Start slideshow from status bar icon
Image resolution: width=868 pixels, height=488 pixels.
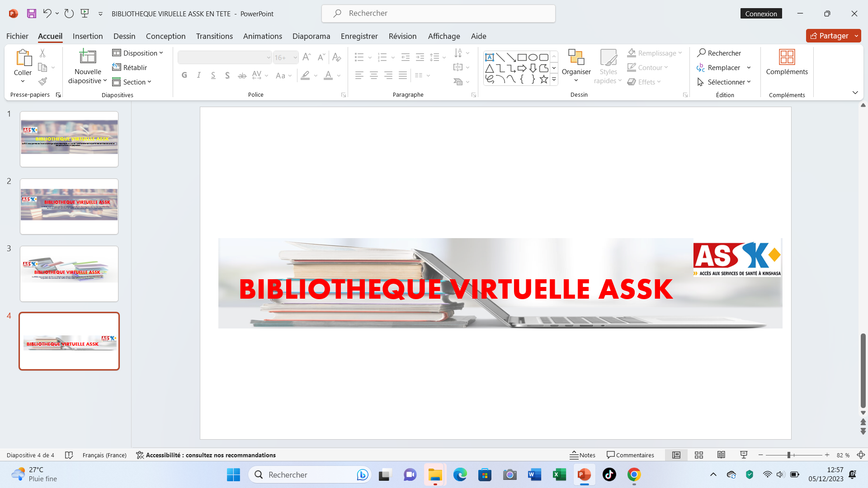point(744,455)
